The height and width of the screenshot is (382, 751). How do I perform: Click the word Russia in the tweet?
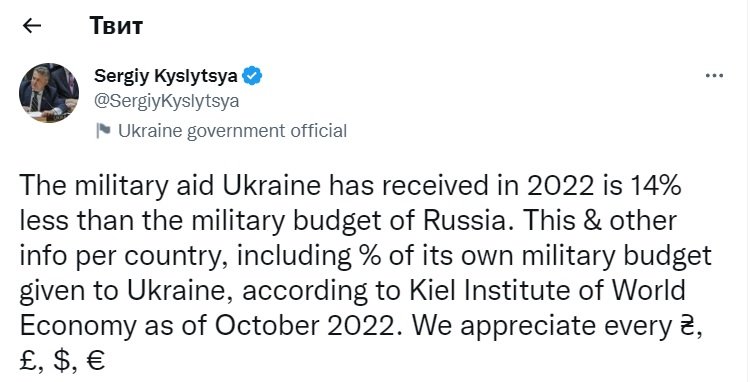click(x=469, y=221)
